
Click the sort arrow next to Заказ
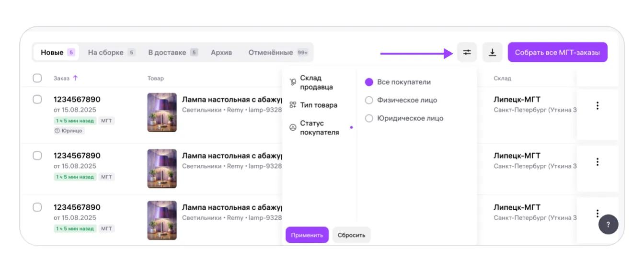(75, 78)
